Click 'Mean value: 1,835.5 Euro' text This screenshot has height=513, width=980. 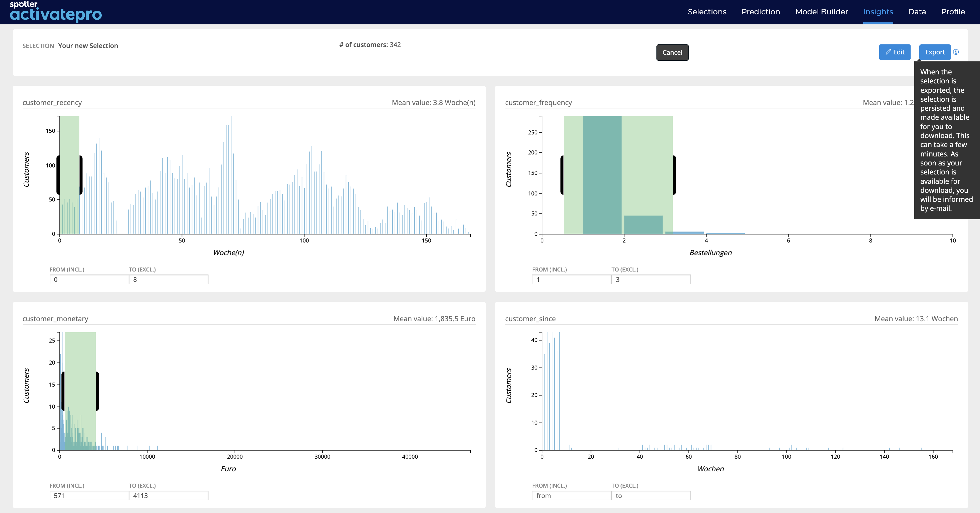434,319
